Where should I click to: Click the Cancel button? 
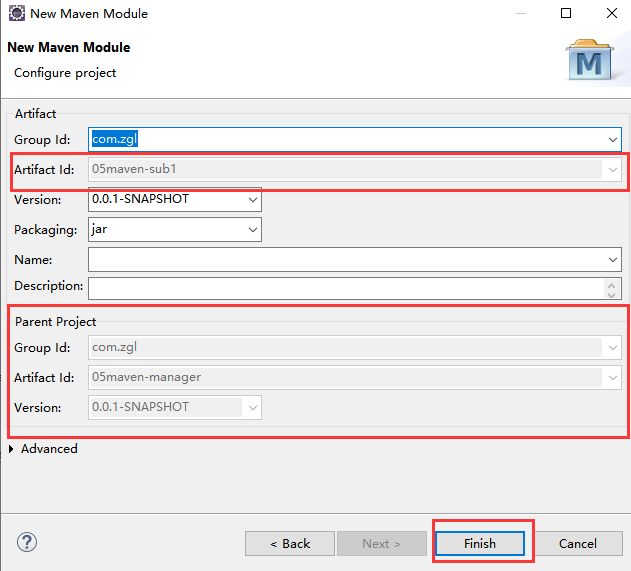point(577,544)
